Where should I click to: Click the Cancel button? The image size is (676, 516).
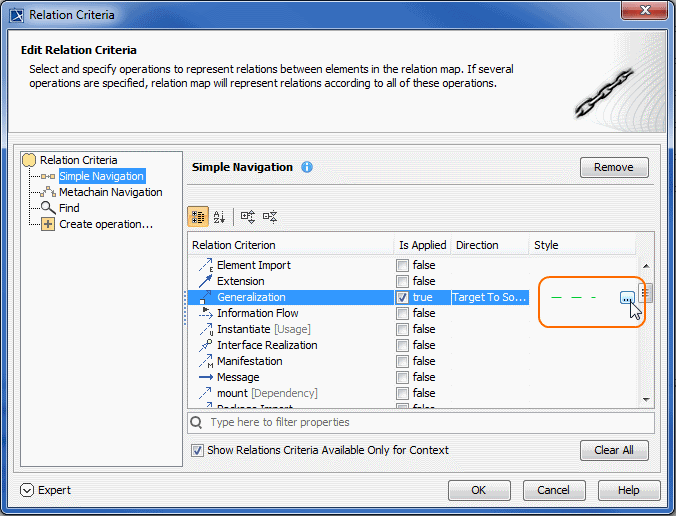click(x=554, y=490)
